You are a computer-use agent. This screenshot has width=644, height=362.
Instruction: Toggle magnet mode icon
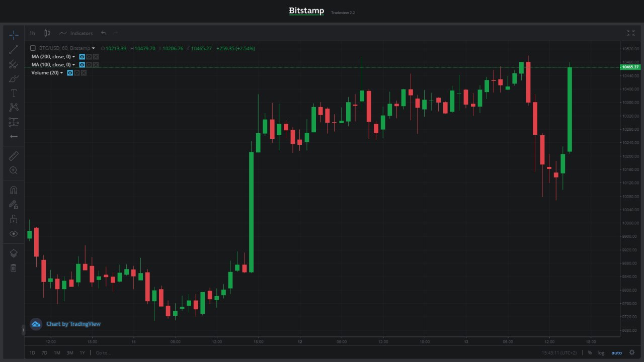tap(14, 190)
